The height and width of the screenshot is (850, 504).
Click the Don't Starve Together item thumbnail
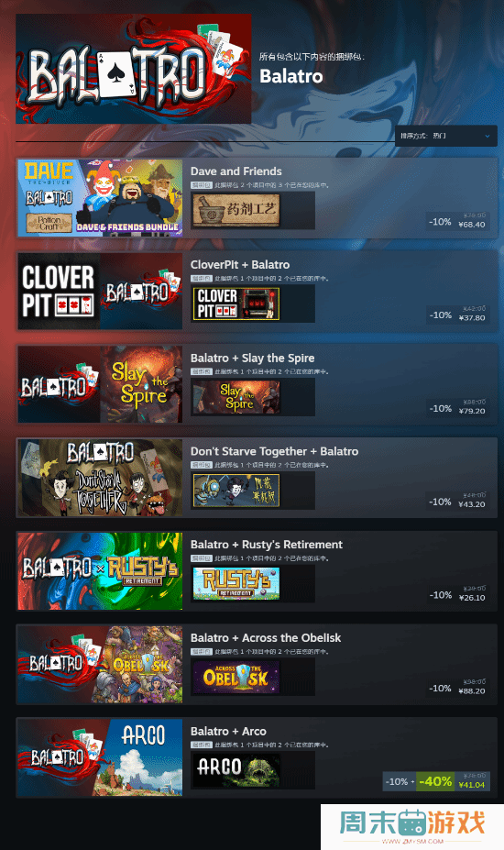236,490
